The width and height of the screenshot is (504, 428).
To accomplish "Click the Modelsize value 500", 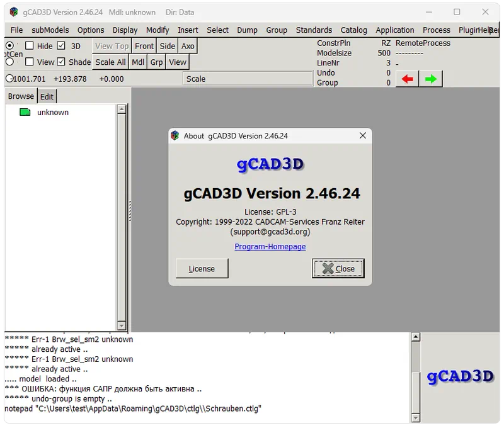I will click(x=384, y=53).
